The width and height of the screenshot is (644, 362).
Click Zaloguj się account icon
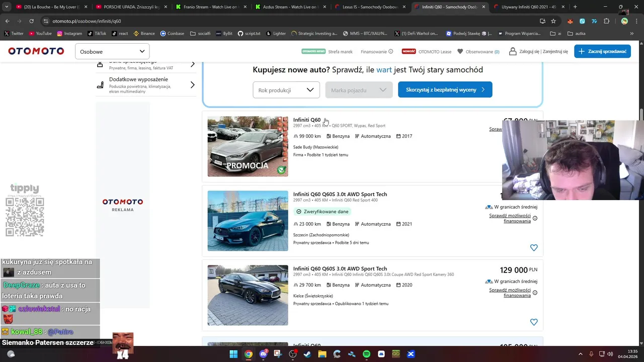[513, 51]
